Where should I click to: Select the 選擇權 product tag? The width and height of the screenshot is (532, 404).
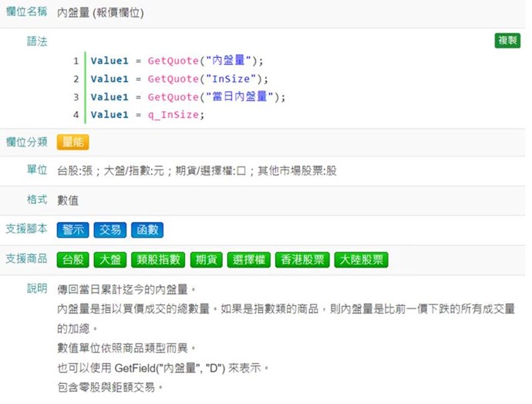(248, 260)
